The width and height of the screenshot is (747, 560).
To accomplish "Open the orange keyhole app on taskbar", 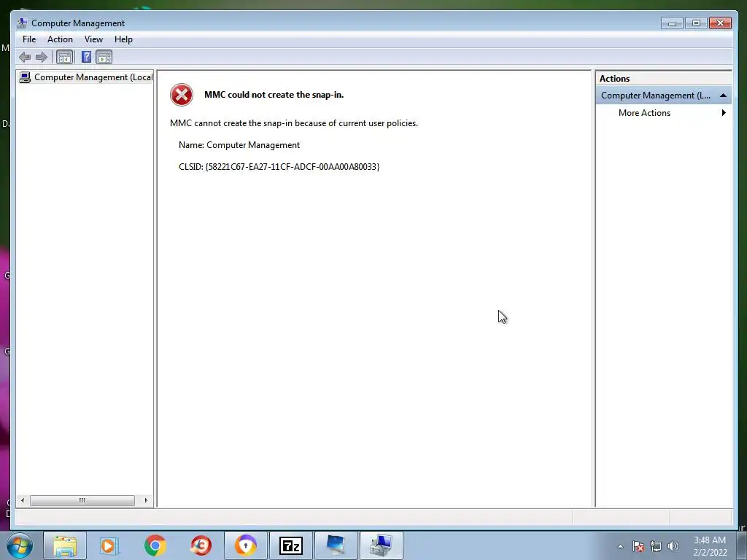I will (246, 545).
